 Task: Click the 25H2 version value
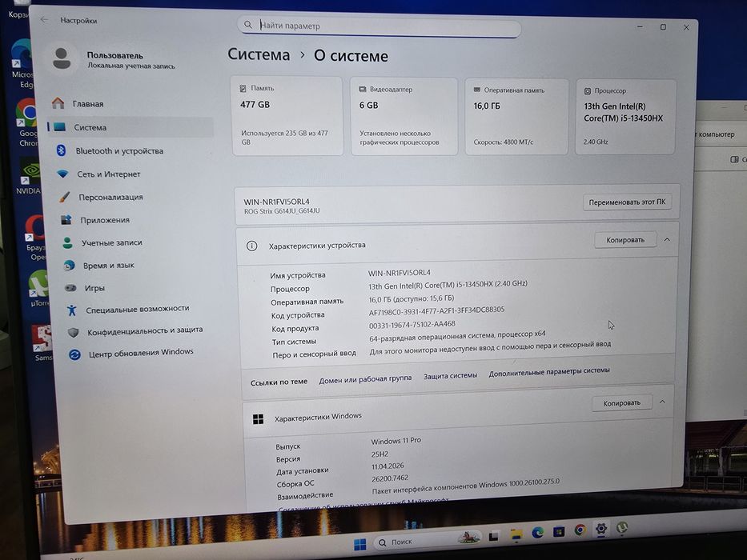(x=380, y=454)
